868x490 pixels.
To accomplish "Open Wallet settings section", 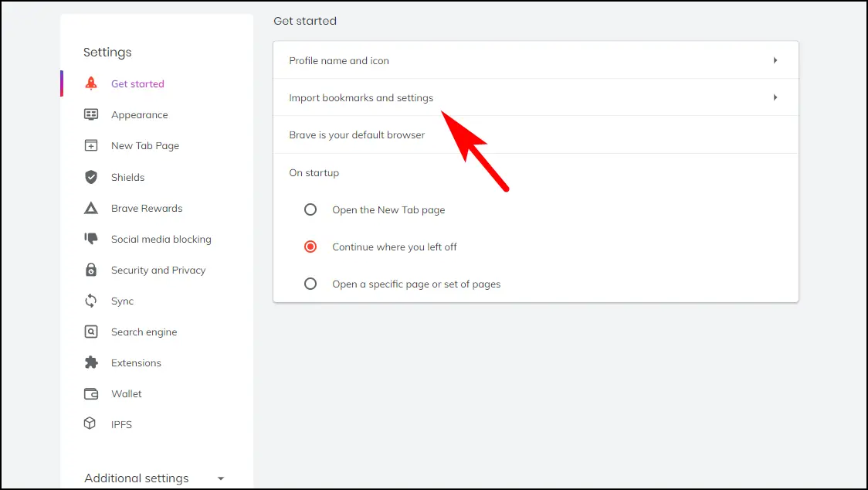I will pos(126,393).
